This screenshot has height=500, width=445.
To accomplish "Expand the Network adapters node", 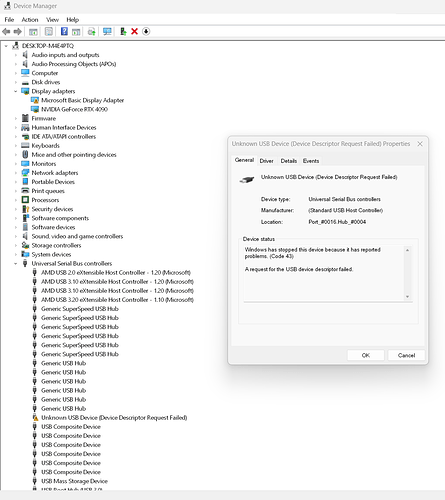I will [15, 173].
